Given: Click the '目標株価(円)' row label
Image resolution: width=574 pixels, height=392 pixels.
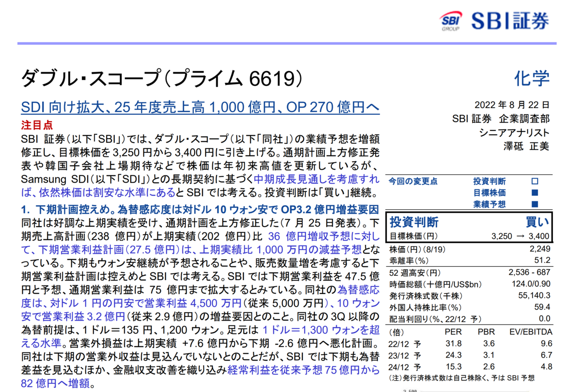Looking at the screenshot, I should pos(414,236).
